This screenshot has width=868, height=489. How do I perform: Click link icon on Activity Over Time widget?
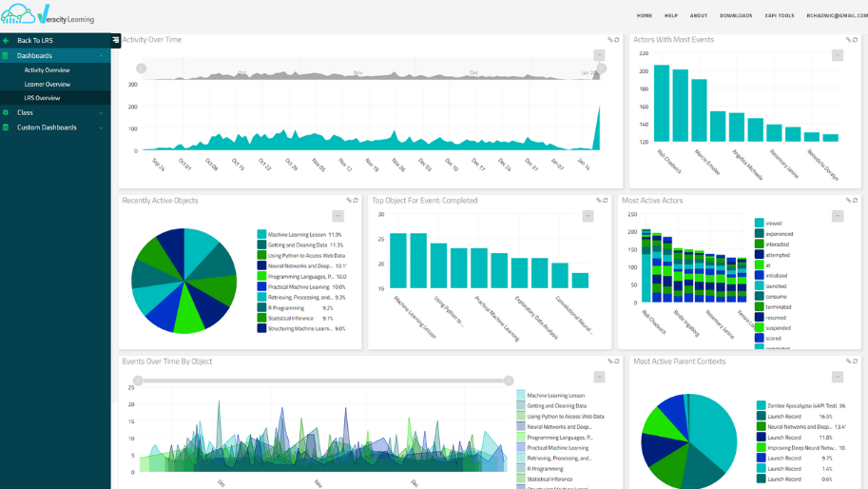610,40
